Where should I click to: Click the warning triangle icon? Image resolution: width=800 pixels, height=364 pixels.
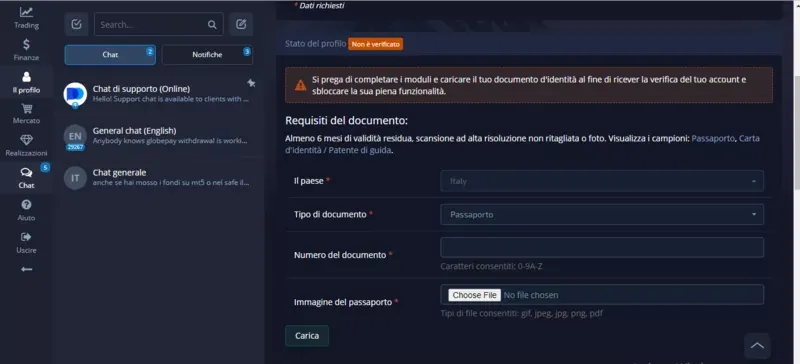301,85
